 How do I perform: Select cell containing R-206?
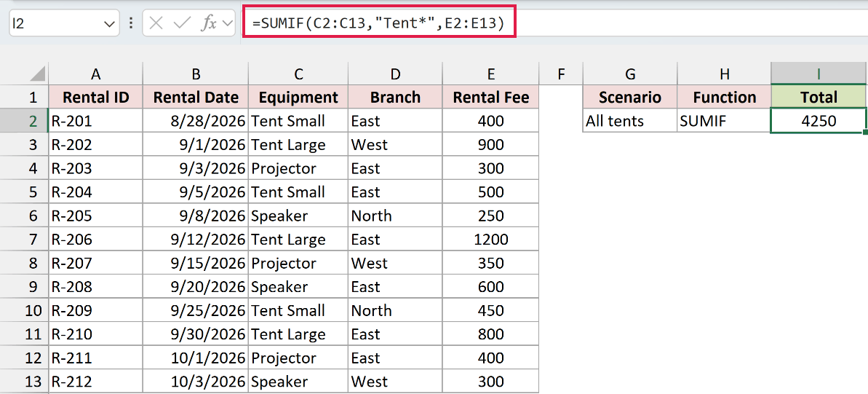click(95, 240)
